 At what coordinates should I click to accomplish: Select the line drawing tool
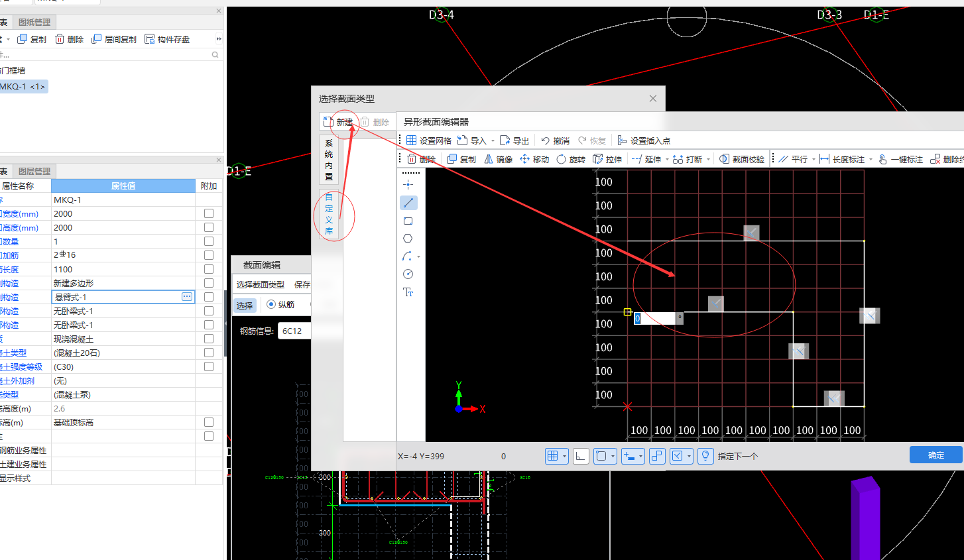coord(408,203)
